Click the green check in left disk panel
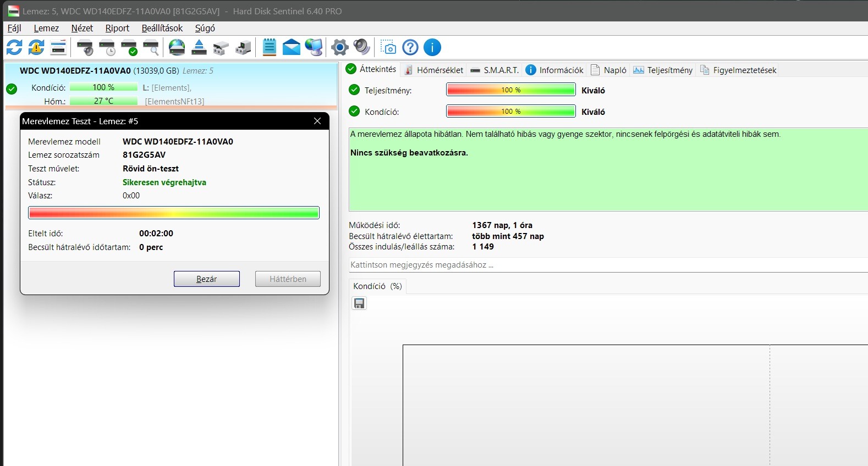Image resolution: width=868 pixels, height=466 pixels. point(12,88)
